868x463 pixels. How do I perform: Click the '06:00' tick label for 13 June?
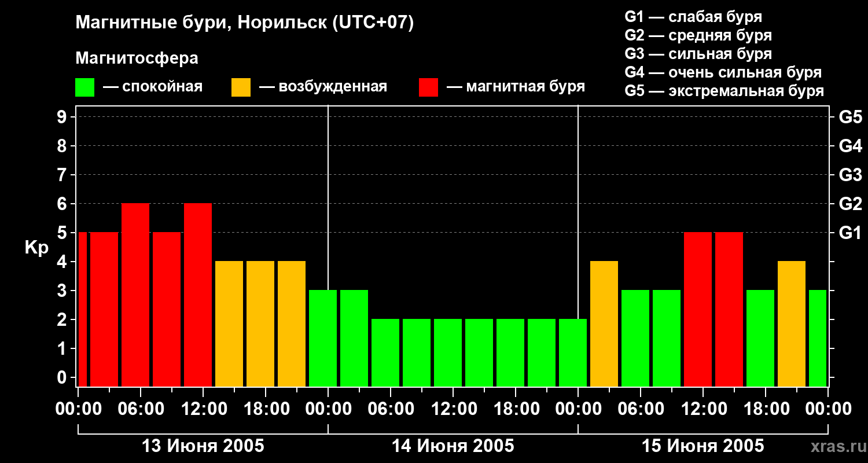coord(141,409)
